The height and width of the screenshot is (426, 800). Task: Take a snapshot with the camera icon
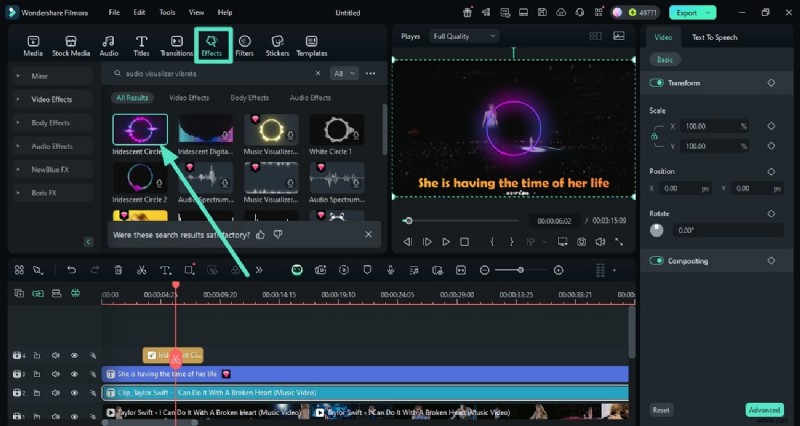pos(581,242)
